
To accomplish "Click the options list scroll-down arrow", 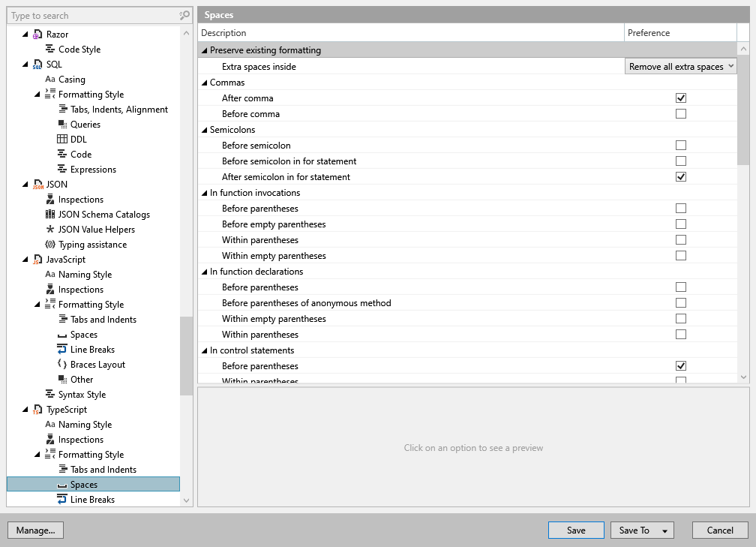I will point(743,377).
